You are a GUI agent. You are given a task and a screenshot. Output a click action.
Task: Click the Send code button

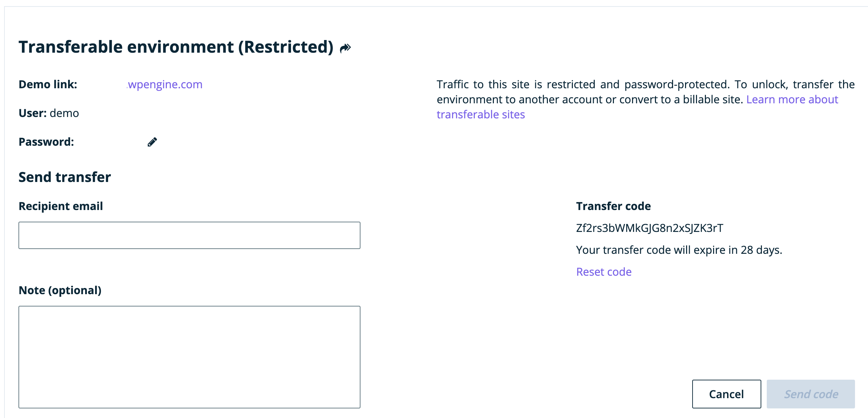(x=811, y=394)
